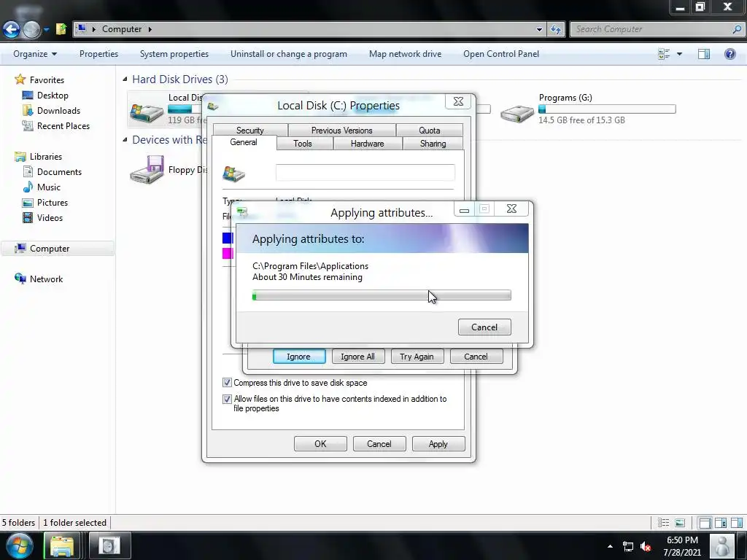Click the drive label text field

[365, 172]
